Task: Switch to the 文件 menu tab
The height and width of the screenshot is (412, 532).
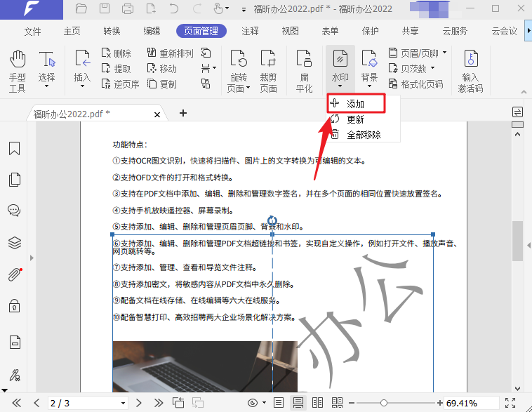Action: pos(32,32)
